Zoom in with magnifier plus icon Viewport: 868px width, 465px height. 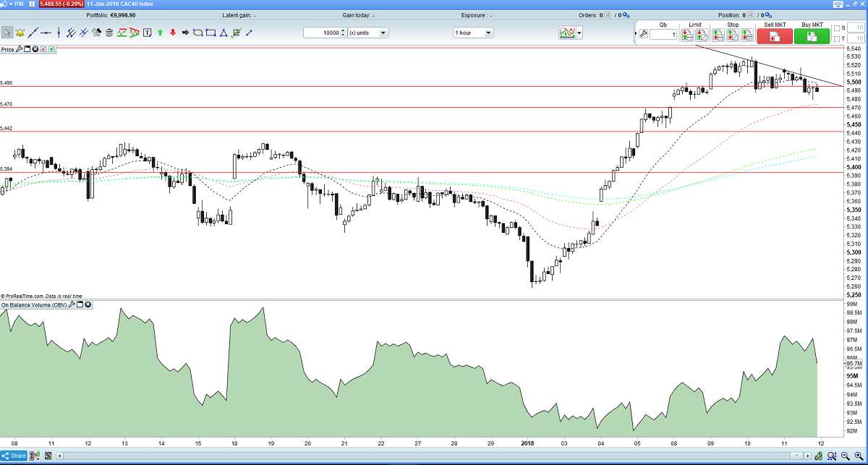coord(859,456)
